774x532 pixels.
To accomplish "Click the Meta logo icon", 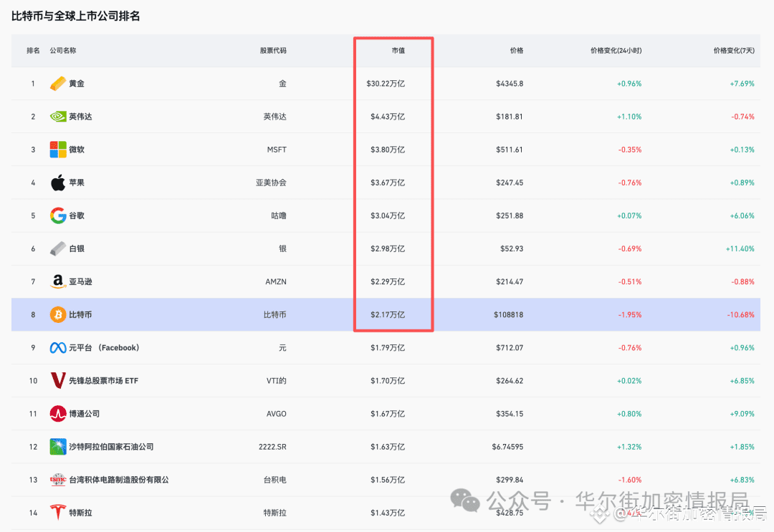I will (58, 347).
